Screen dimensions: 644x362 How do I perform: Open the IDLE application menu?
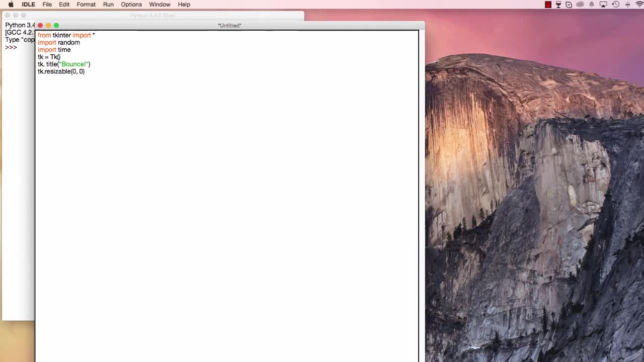pyautogui.click(x=28, y=5)
